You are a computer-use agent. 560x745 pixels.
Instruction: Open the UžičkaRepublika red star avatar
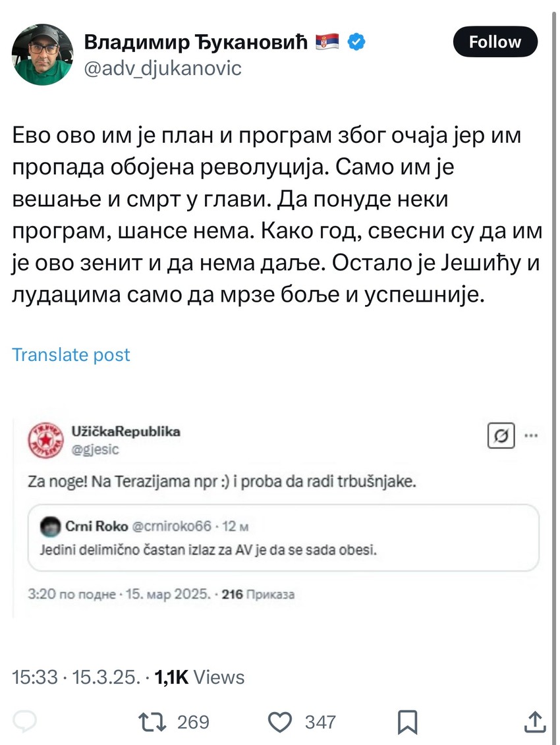(x=47, y=440)
